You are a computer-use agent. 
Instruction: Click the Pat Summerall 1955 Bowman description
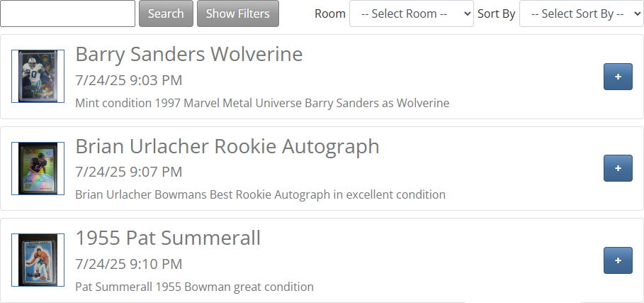click(x=194, y=287)
